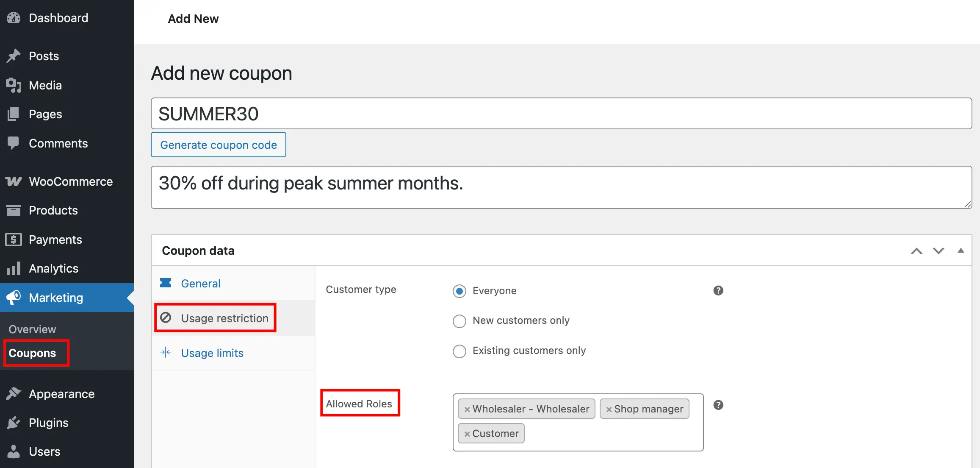Screen dimensions: 980x468
Task: Select Existing customers only radio
Action: [x=460, y=351]
